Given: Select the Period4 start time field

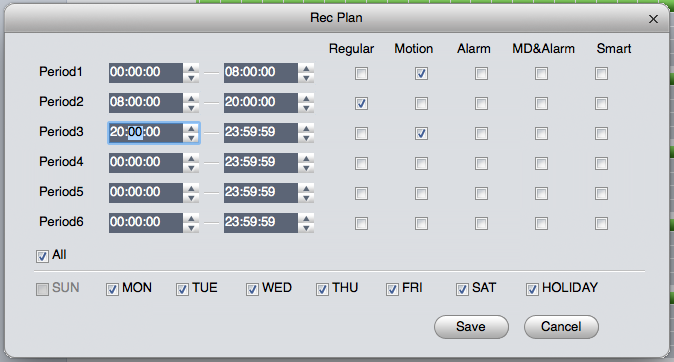Looking at the screenshot, I should (x=146, y=163).
